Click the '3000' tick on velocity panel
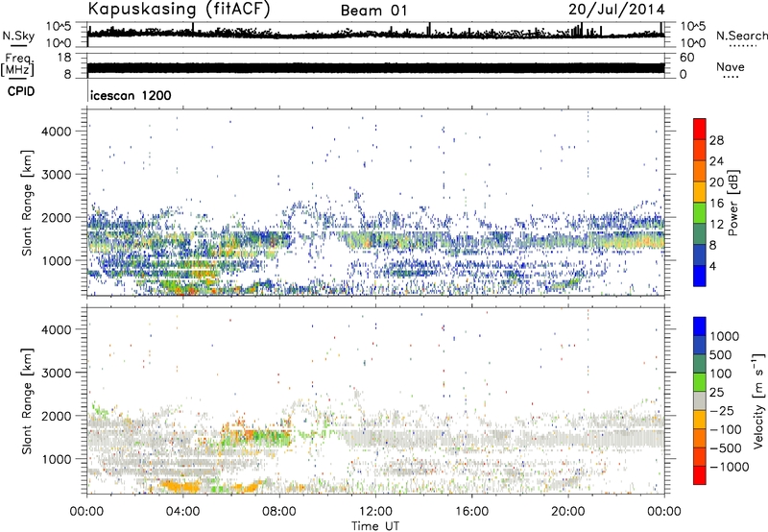 pos(57,373)
